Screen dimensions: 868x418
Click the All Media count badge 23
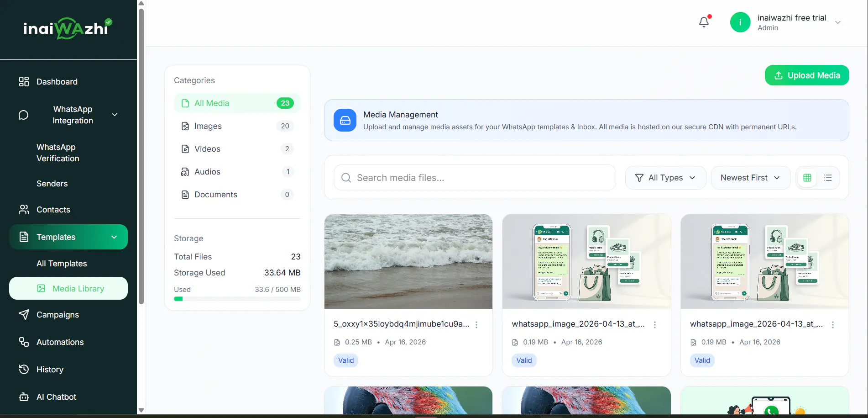point(285,103)
